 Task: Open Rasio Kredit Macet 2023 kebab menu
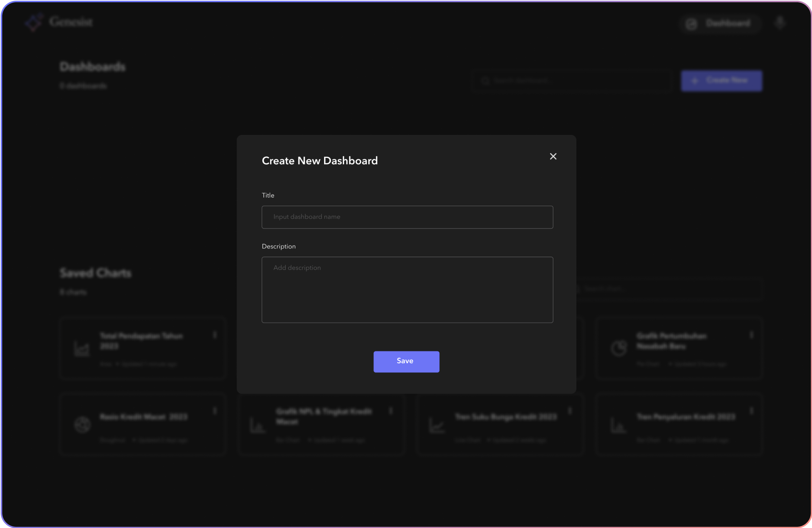pos(215,411)
